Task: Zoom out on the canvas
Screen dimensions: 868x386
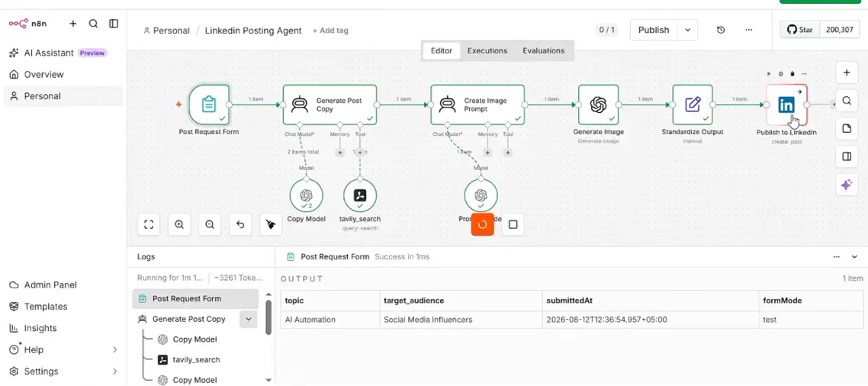Action: pyautogui.click(x=210, y=224)
